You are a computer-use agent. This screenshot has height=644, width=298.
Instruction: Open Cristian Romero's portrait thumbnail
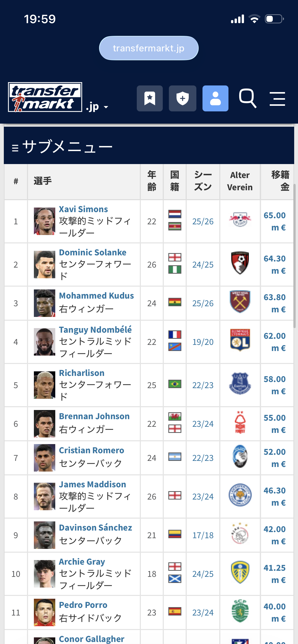[45, 458]
